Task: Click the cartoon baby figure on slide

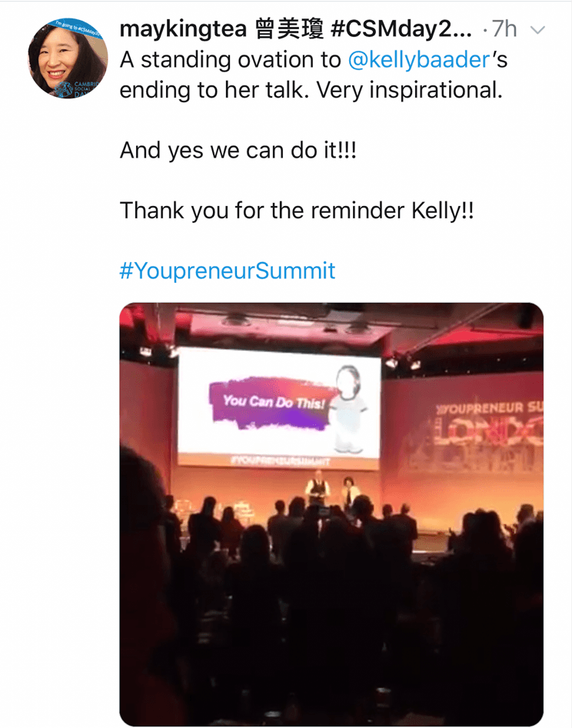Action: (350, 410)
